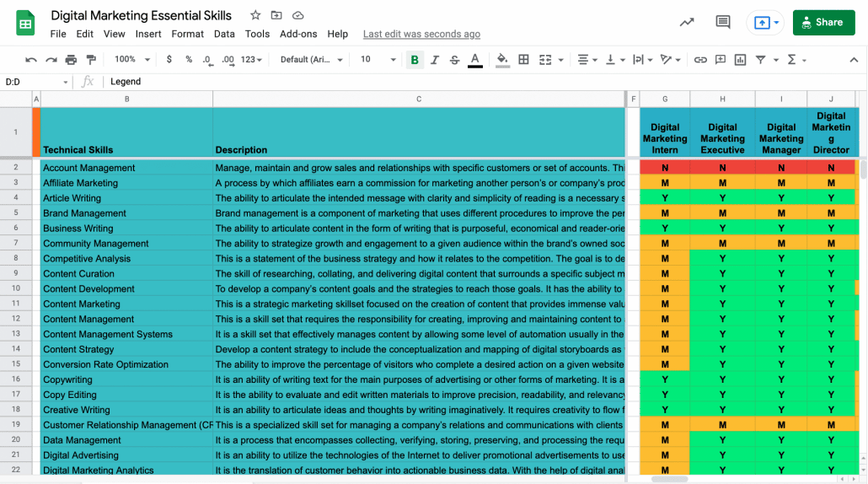Select column G header
Screen dimensions: 868x484
tap(665, 99)
